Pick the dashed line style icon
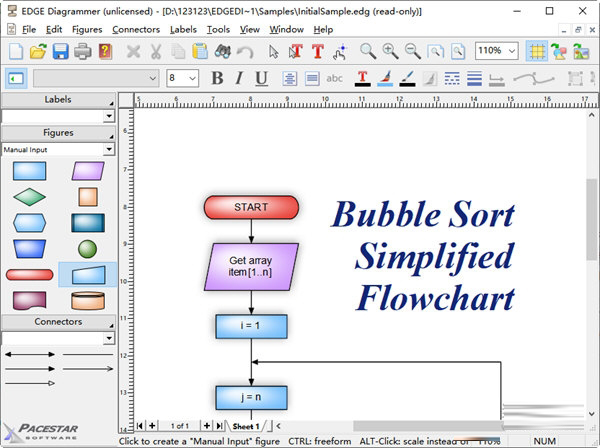Viewport: 600px width, 448px height. [x=452, y=78]
